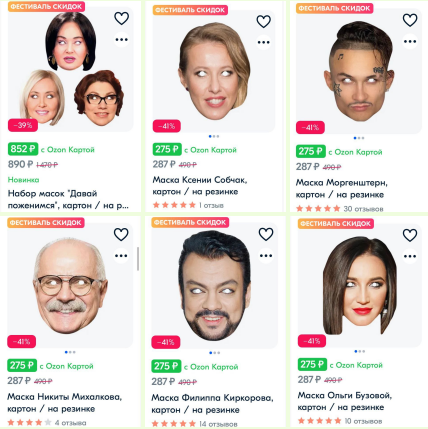Add "Давай поженимся" mask set to favorites
The width and height of the screenshot is (428, 429).
[x=122, y=18]
